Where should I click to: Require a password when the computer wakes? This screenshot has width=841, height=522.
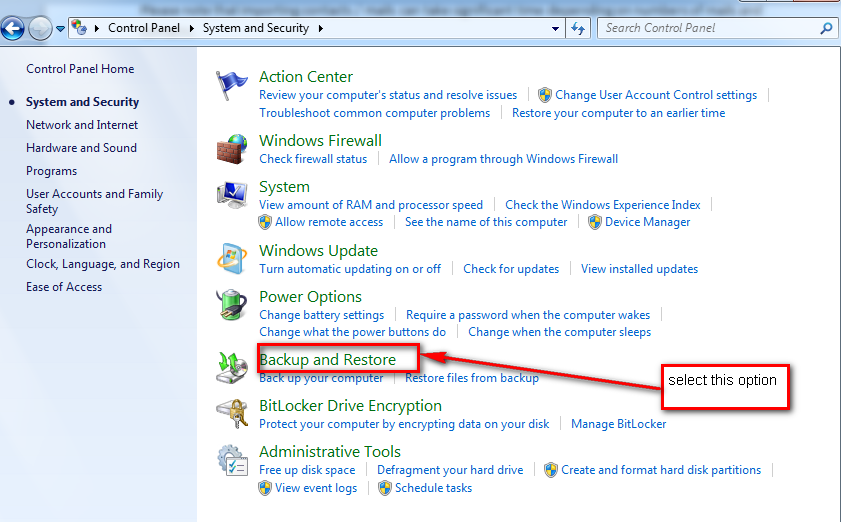pos(528,315)
